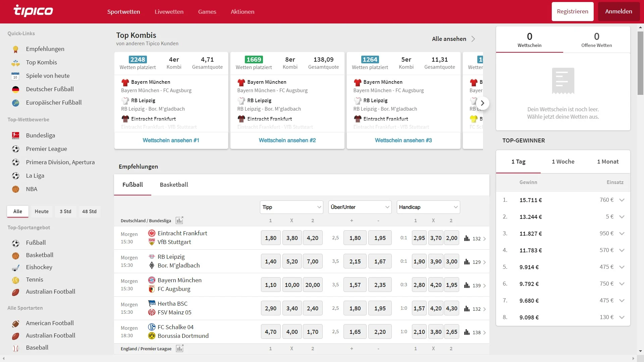Select the Heute time filter
Screen dimensions: 644x362
(42, 212)
